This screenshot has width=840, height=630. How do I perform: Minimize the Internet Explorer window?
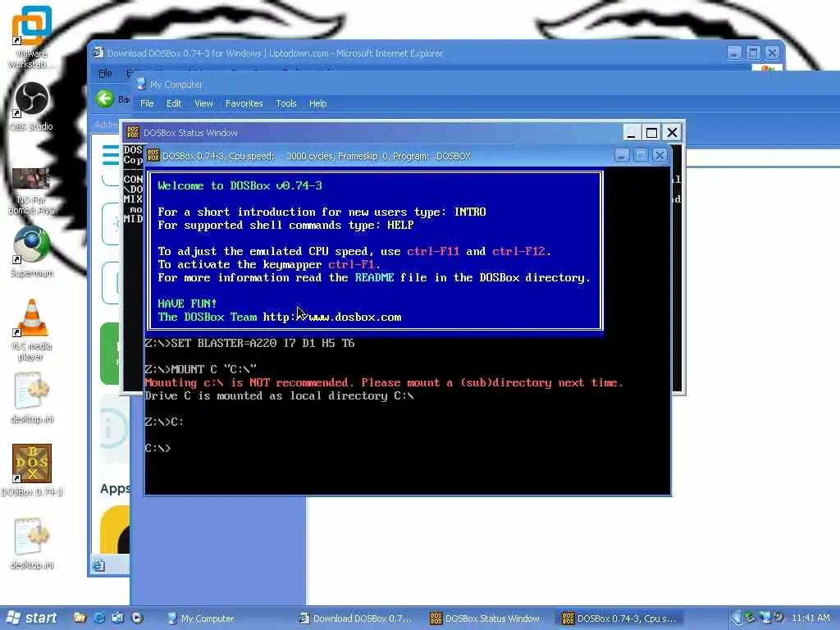click(734, 52)
